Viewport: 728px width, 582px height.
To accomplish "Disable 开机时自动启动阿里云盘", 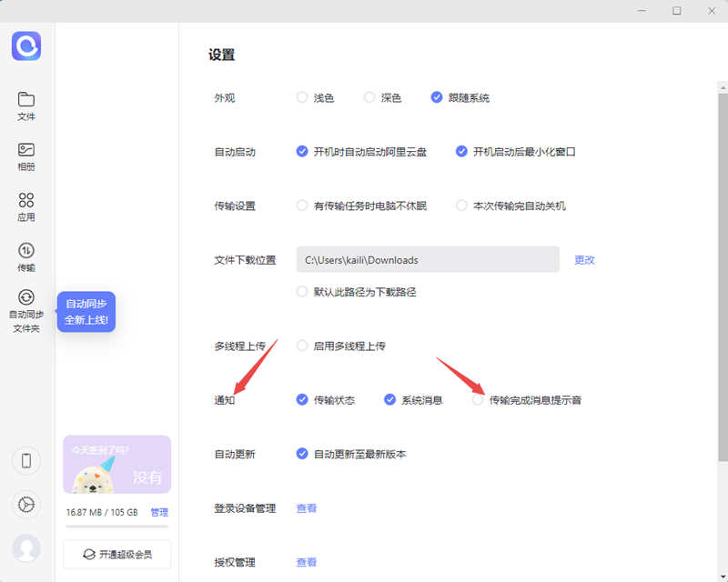I will tap(302, 152).
